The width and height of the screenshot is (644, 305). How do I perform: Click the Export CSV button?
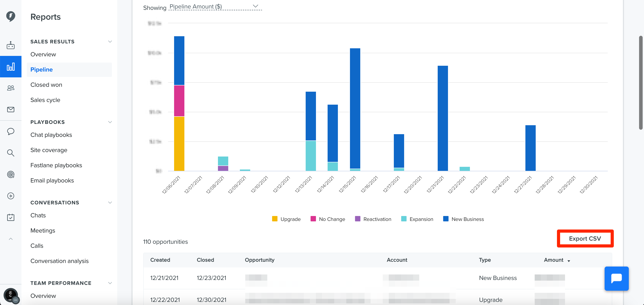coord(585,239)
